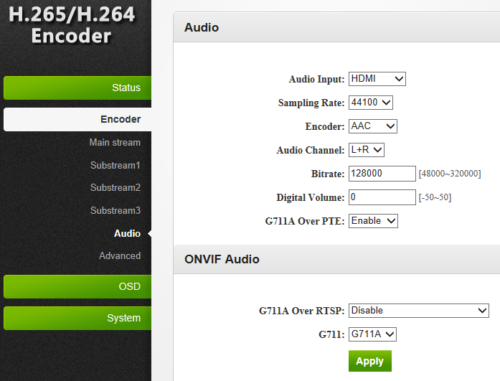This screenshot has width=500, height=381.
Task: Change the Encoder AAC dropdown
Action: pos(373,126)
